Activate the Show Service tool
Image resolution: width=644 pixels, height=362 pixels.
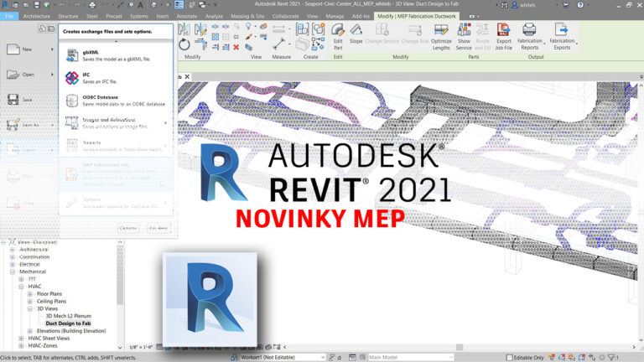[464, 37]
